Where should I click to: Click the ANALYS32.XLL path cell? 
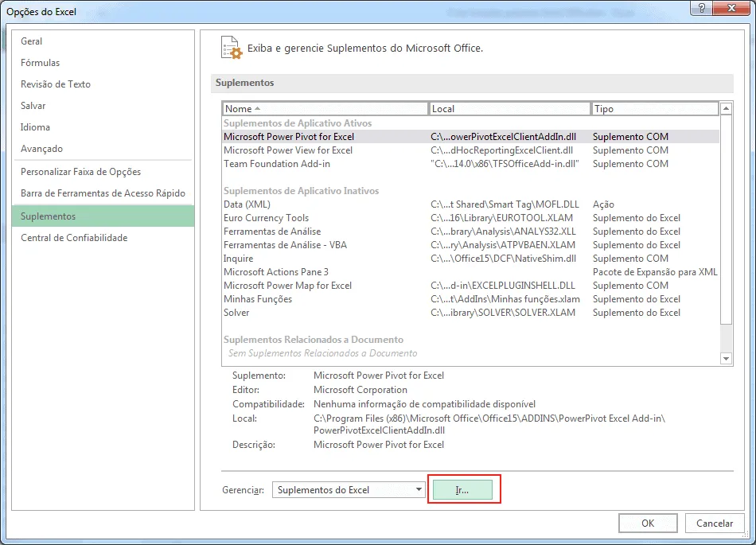504,232
